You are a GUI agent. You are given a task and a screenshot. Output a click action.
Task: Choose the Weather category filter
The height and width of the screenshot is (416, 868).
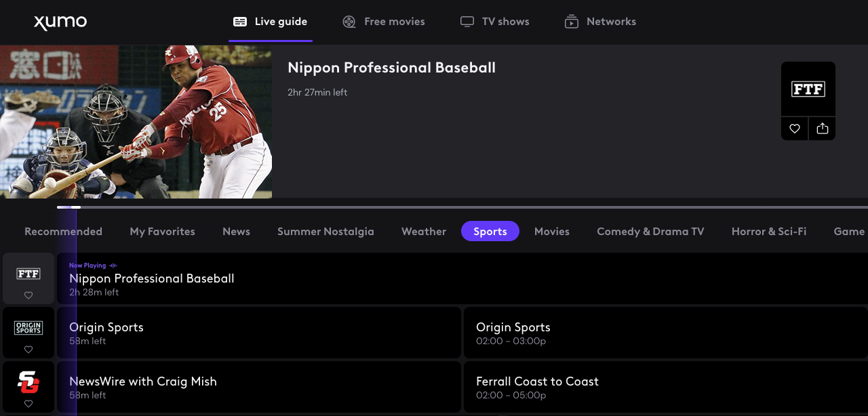tap(424, 232)
